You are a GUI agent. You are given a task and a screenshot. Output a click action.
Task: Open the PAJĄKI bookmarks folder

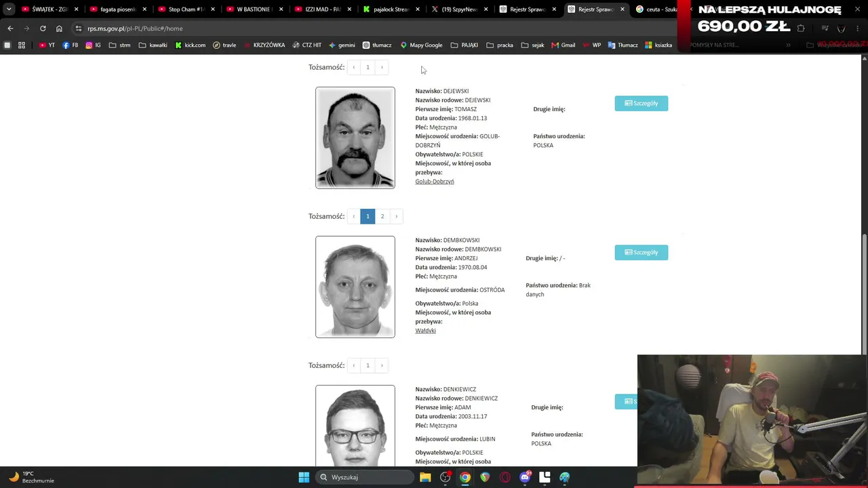(465, 45)
